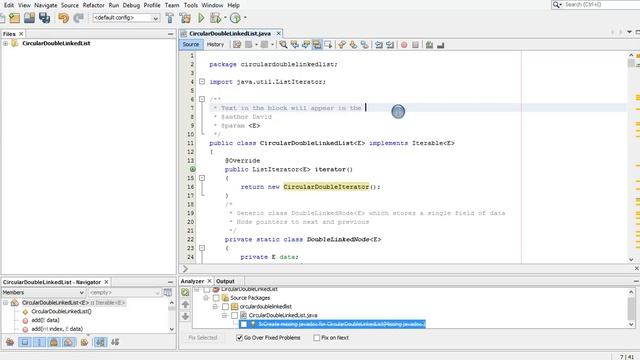The width and height of the screenshot is (640, 360).
Task: Expand CircularDoubleLinkedList in Files panel
Action: (x=5, y=43)
